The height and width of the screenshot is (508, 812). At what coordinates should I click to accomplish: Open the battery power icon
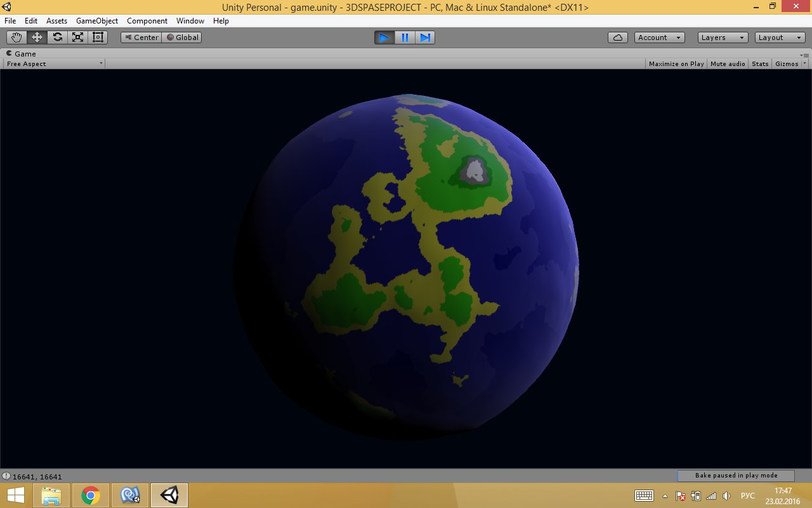[x=696, y=496]
